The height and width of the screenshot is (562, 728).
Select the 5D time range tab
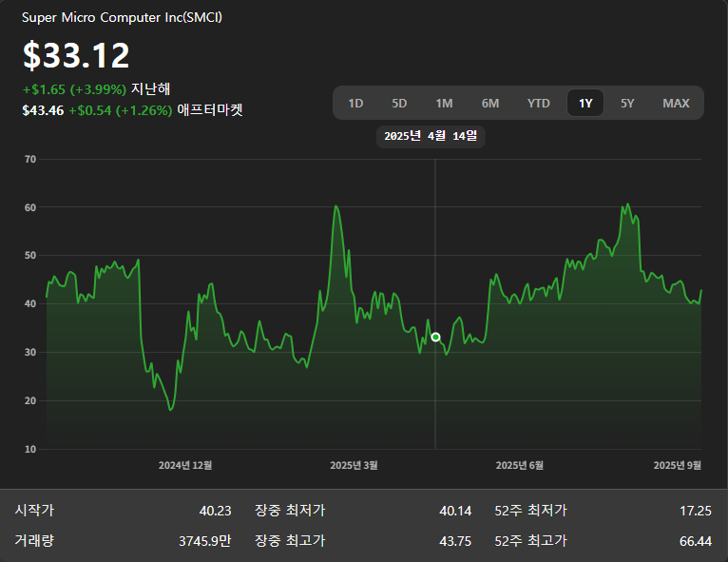[399, 103]
